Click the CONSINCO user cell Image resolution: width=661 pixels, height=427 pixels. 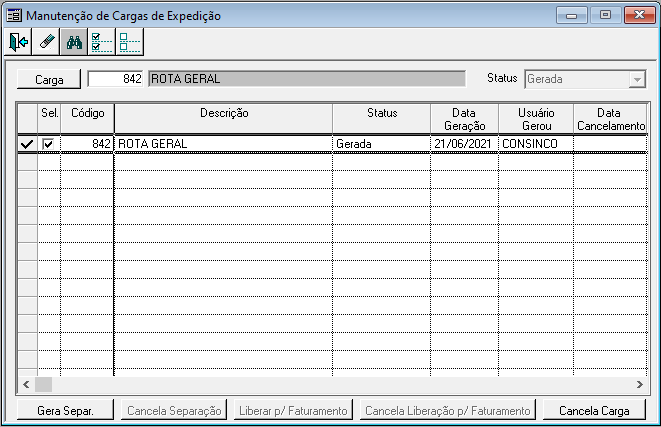coord(536,144)
